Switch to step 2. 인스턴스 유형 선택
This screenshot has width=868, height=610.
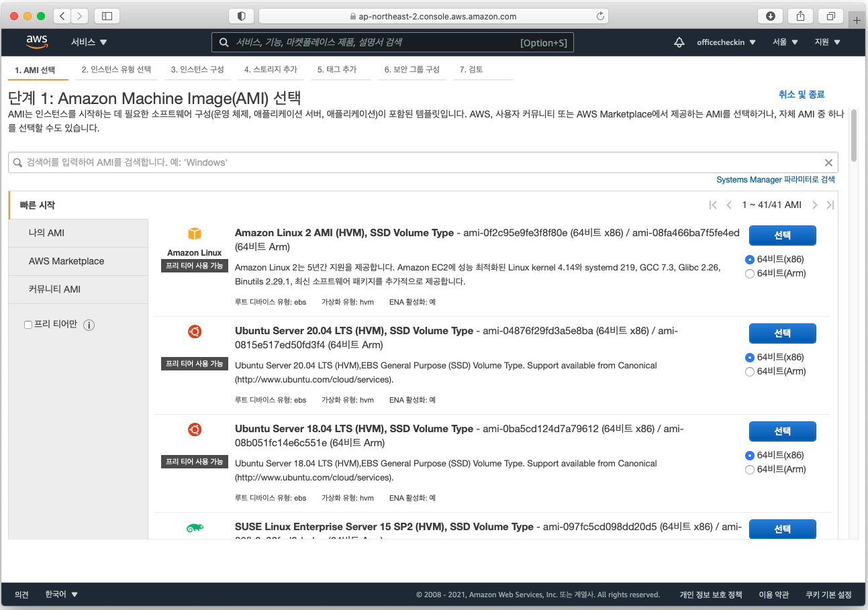(x=116, y=70)
